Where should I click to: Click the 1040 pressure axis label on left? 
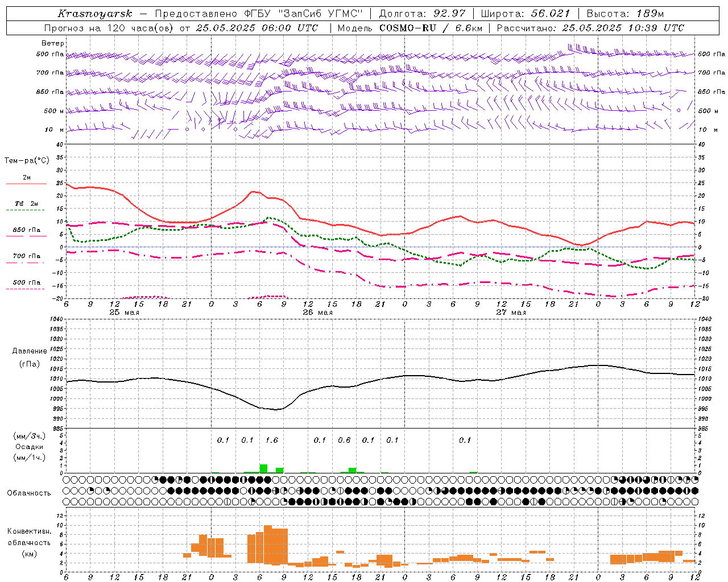click(57, 319)
